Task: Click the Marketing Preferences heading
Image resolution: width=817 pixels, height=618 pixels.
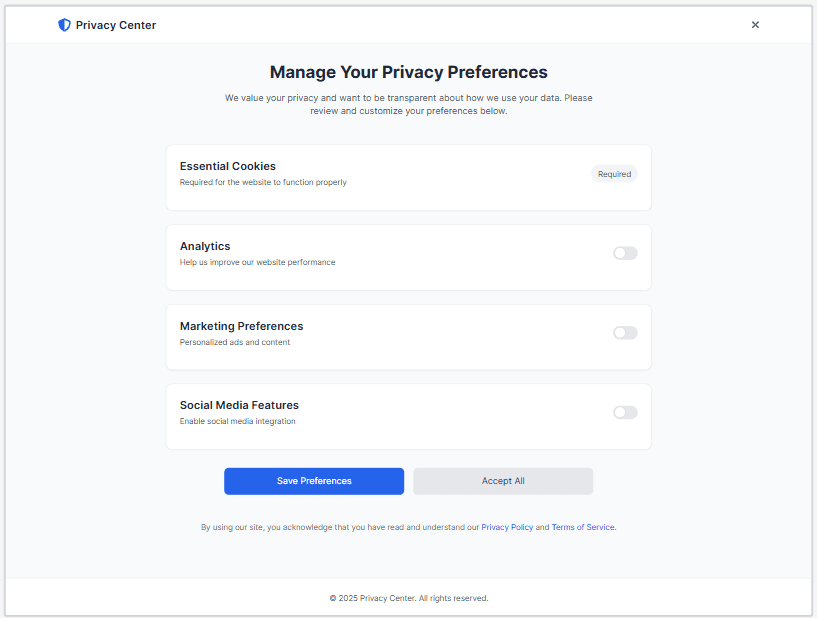Action: tap(241, 326)
